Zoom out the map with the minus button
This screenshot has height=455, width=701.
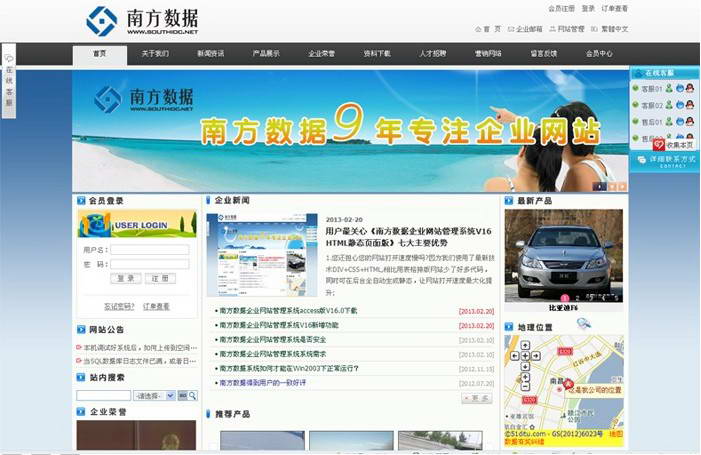coord(525,387)
